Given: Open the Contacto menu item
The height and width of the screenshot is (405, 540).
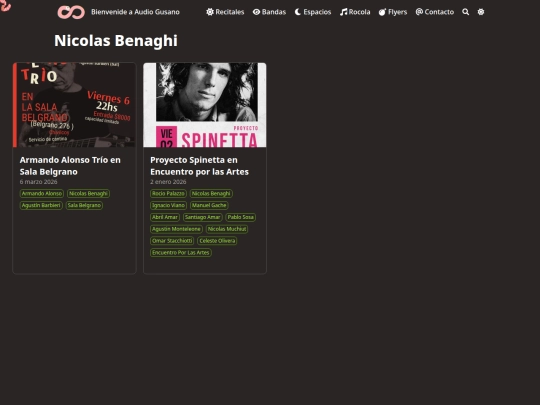Looking at the screenshot, I should click(435, 12).
